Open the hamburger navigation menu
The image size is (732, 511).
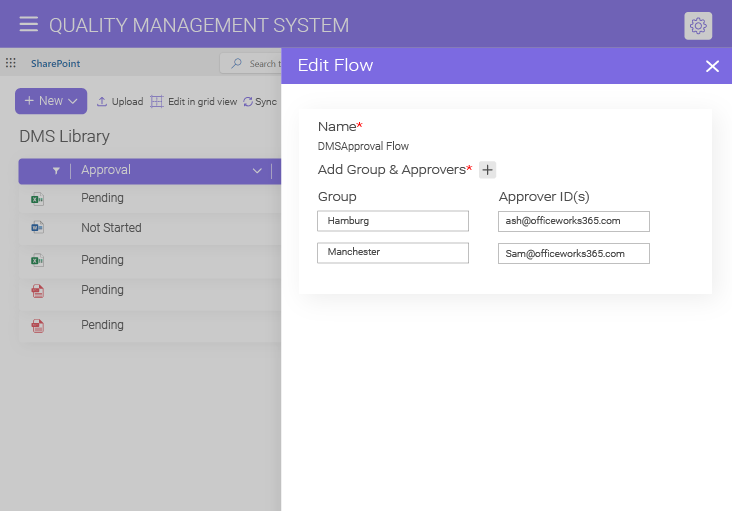coord(28,24)
